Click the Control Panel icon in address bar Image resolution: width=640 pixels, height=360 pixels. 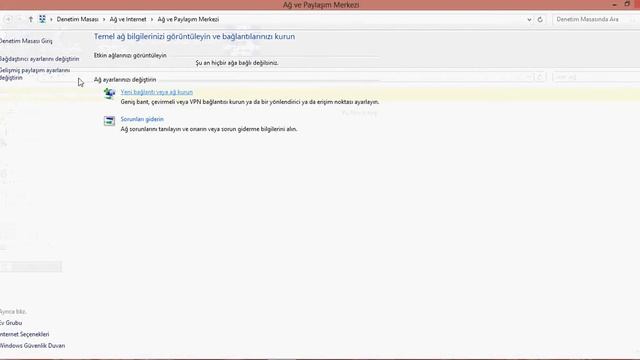[42, 19]
